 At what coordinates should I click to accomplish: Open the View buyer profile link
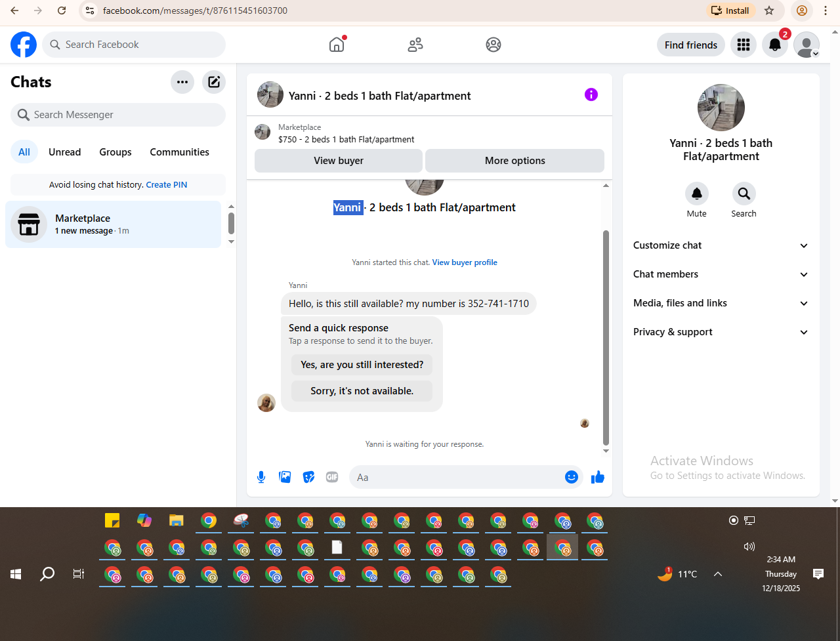(x=465, y=262)
